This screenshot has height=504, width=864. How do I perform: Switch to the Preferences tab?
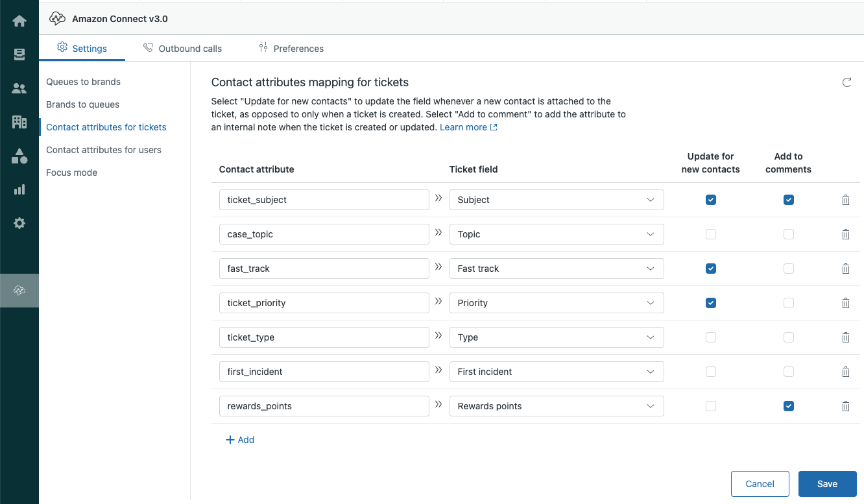click(291, 49)
